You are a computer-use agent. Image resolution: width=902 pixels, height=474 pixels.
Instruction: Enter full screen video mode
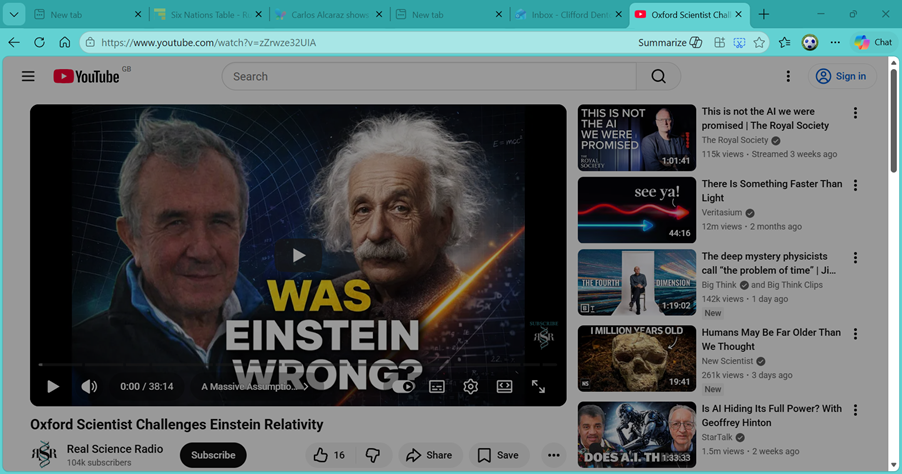point(538,386)
